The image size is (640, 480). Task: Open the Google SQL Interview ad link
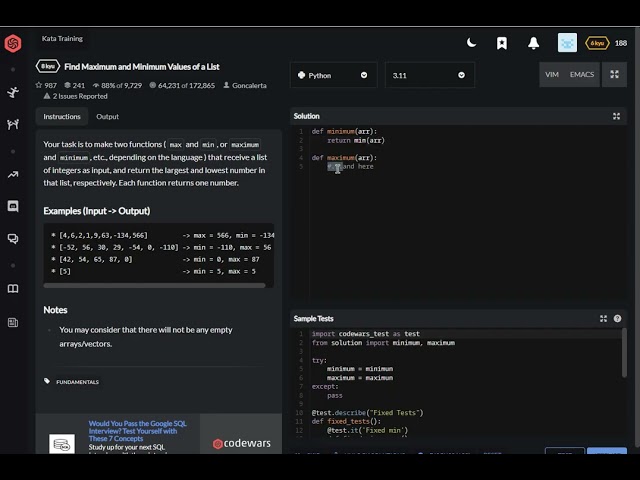tap(138, 431)
